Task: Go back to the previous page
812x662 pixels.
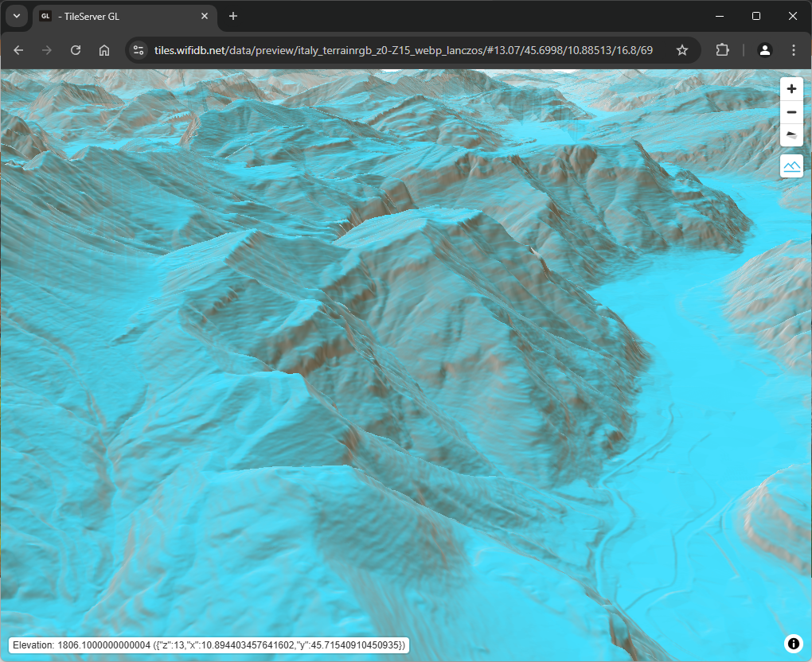Action: pos(18,50)
